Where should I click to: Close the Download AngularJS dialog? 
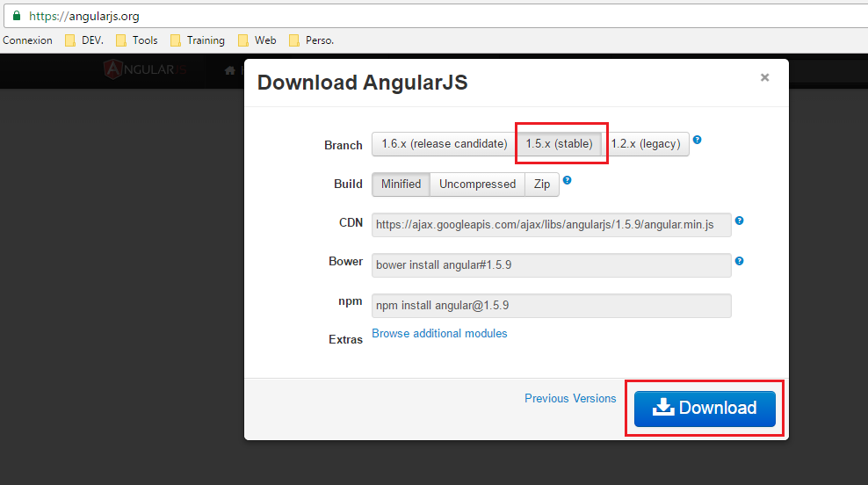(764, 77)
